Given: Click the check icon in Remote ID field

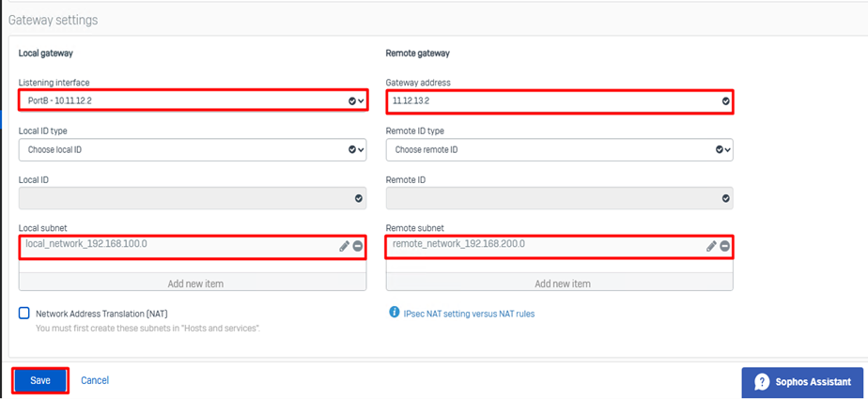Looking at the screenshot, I should [725, 198].
